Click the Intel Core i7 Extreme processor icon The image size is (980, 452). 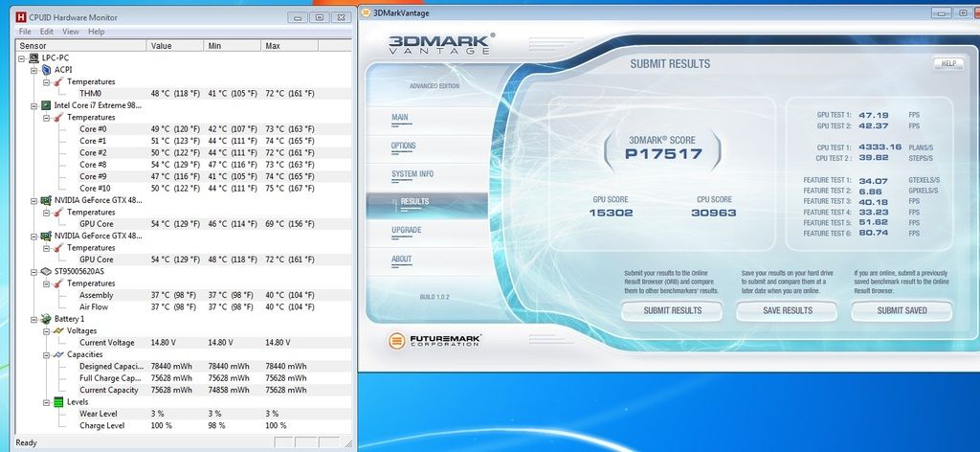click(x=46, y=105)
